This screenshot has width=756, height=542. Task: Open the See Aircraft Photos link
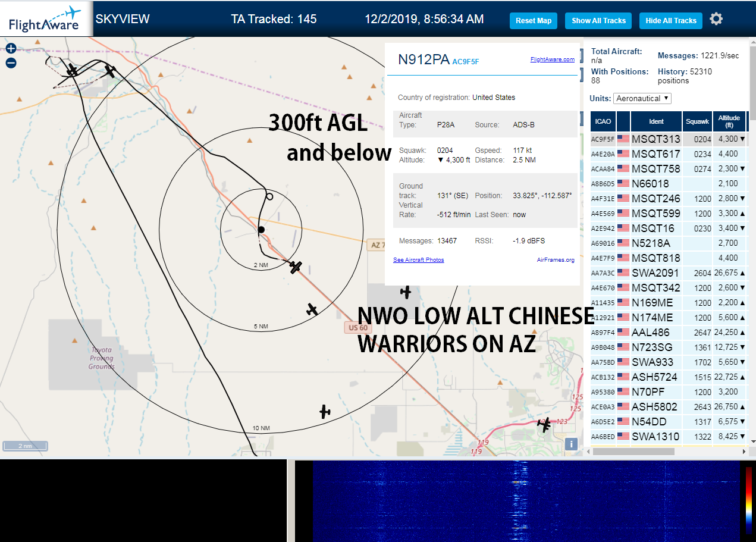(419, 260)
